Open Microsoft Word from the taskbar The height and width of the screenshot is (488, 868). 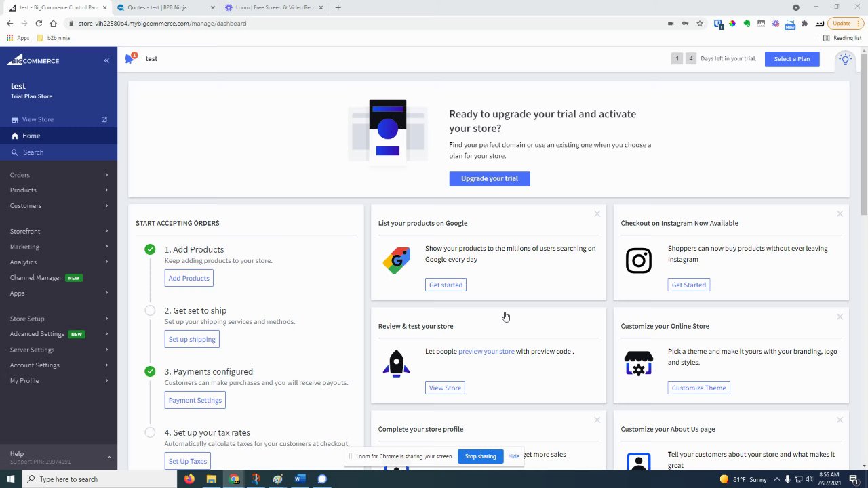[300, 479]
